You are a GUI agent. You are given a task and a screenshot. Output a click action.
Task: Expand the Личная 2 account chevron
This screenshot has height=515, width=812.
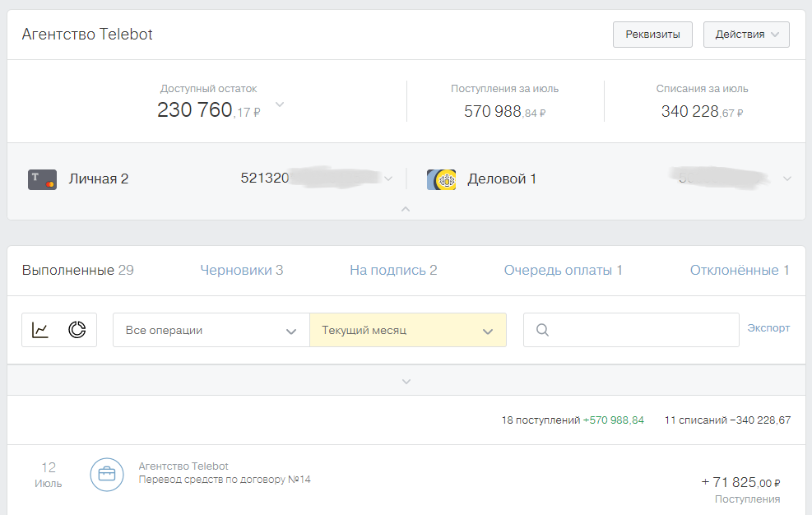pos(389,179)
